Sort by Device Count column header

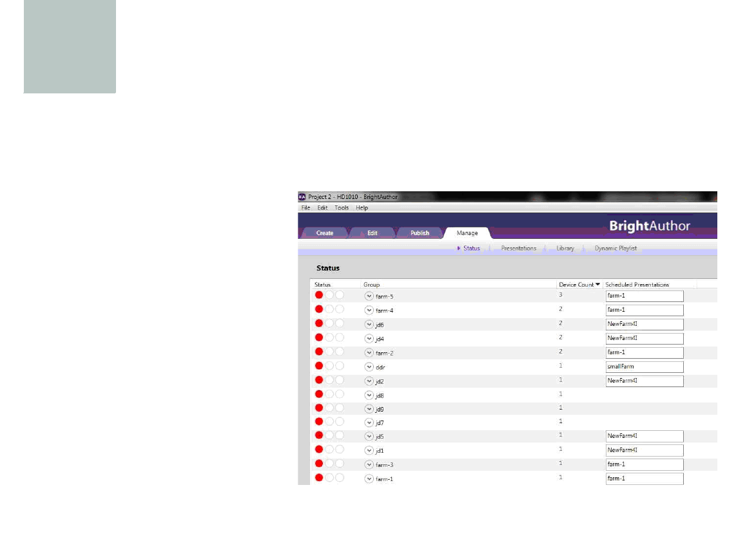click(579, 285)
